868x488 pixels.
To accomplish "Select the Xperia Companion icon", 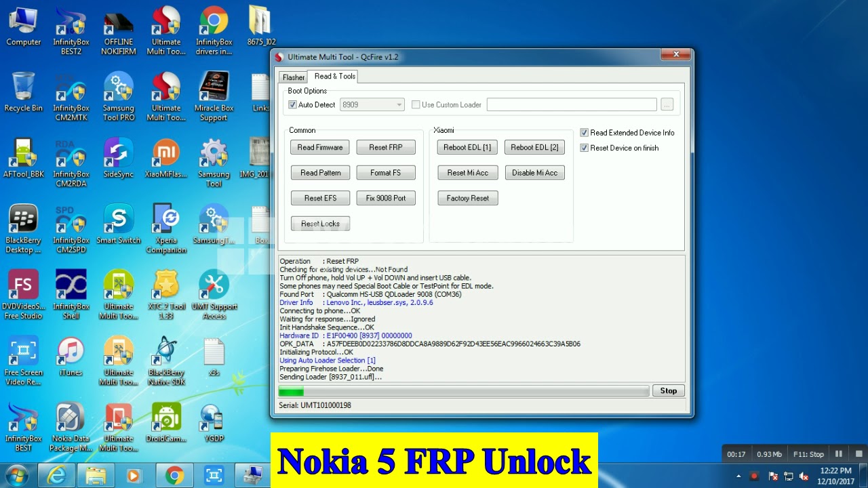I will [166, 229].
